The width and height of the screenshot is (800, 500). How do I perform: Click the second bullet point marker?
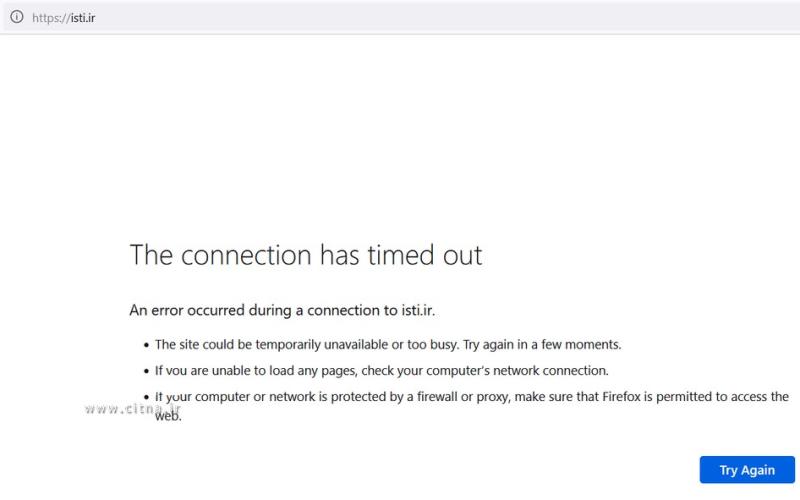coord(146,371)
